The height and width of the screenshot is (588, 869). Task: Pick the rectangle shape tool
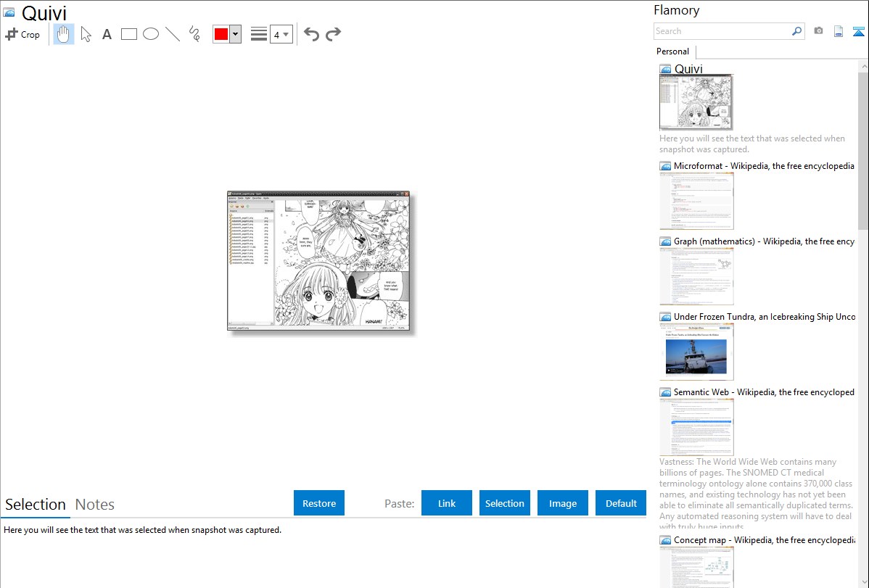tap(128, 34)
